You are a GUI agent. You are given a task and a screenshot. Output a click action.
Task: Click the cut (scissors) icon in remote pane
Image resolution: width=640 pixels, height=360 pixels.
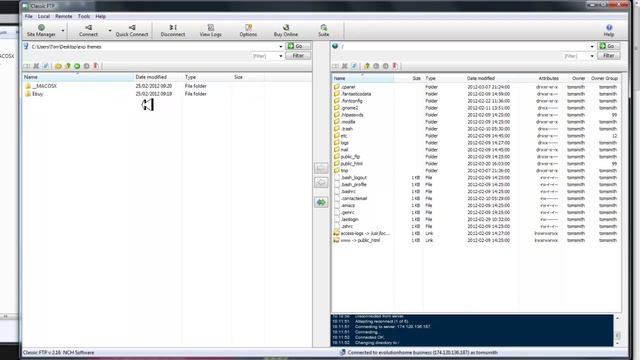click(345, 66)
